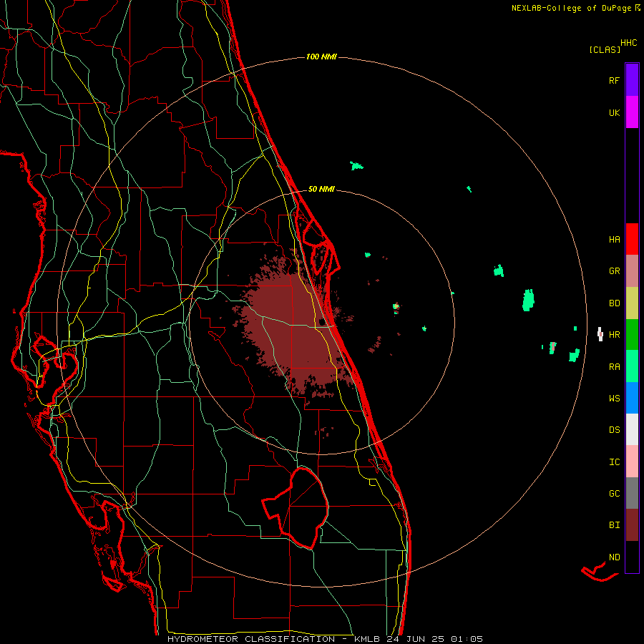Click the IC light pink legend swatch
The image size is (644, 644).
632,462
